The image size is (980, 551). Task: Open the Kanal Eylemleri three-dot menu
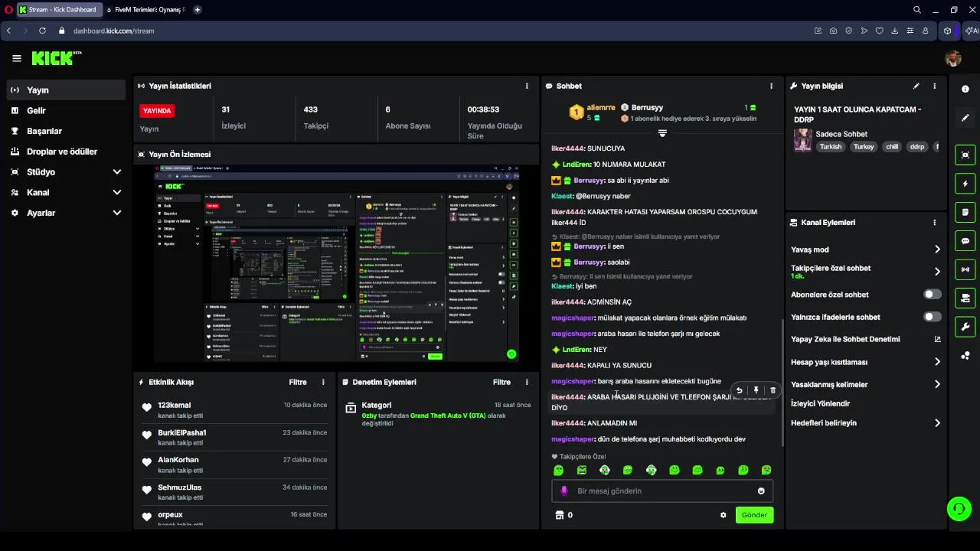click(x=935, y=223)
